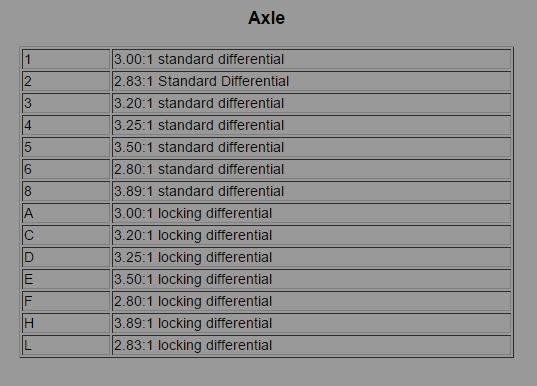Viewport: 537px width, 386px height.
Task: Select the 3.00:1 locking differential cell
Action: (x=311, y=213)
